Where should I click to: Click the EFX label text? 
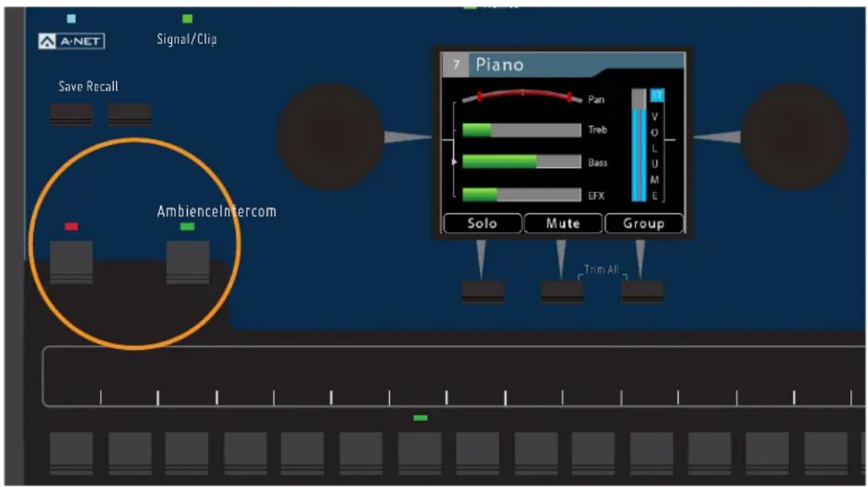596,196
